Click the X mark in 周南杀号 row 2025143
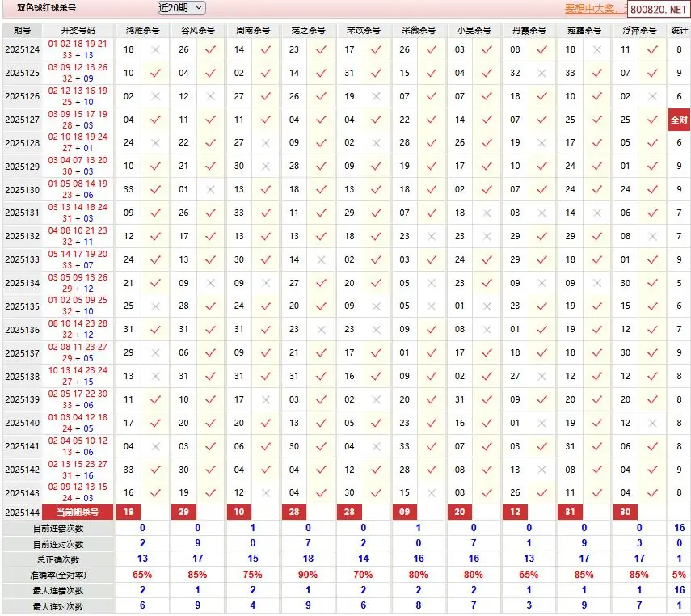The height and width of the screenshot is (616, 691). (x=266, y=492)
